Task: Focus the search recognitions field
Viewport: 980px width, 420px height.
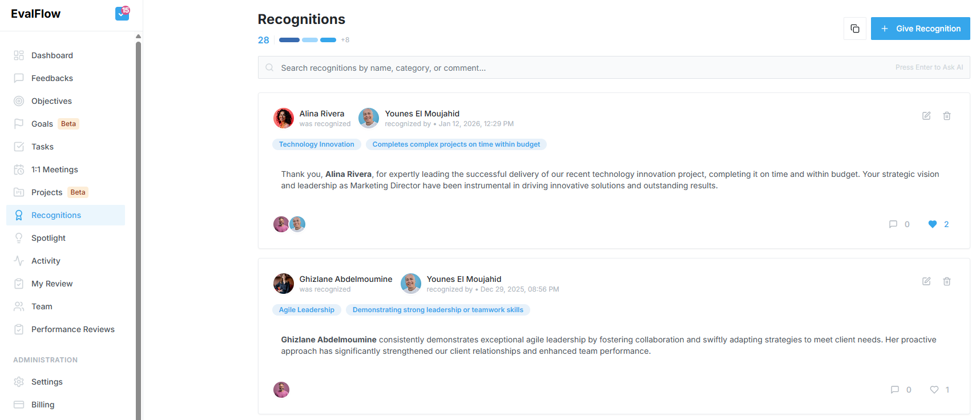Action: (x=582, y=68)
